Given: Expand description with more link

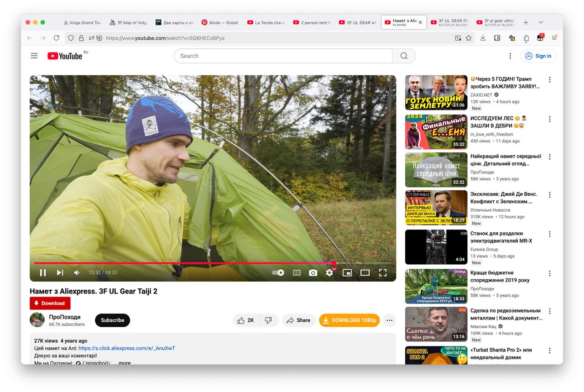Looking at the screenshot, I should (125, 363).
